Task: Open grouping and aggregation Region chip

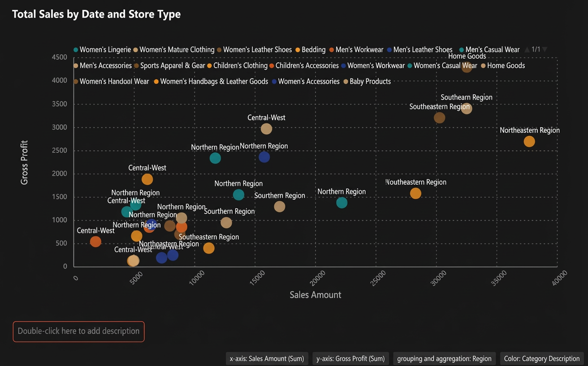Action: (444, 358)
